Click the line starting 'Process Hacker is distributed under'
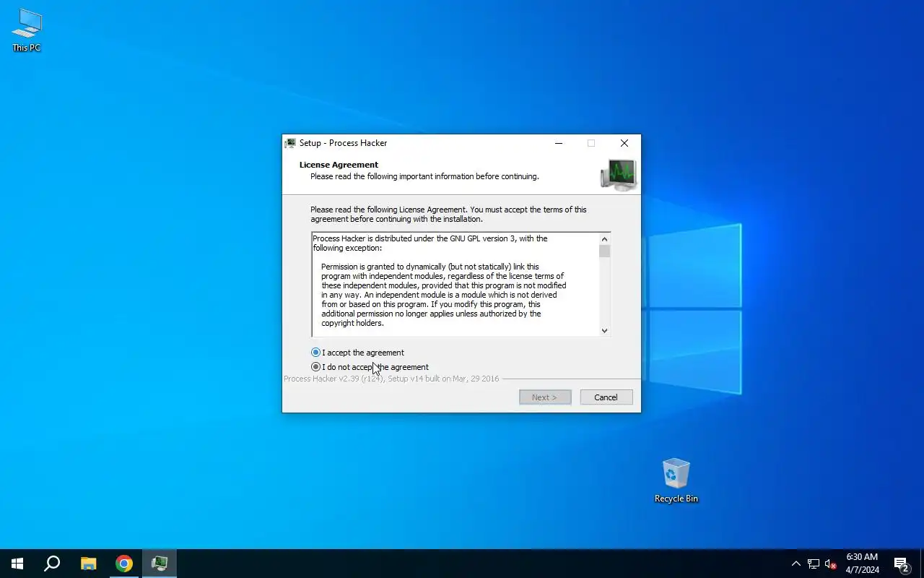 430,238
